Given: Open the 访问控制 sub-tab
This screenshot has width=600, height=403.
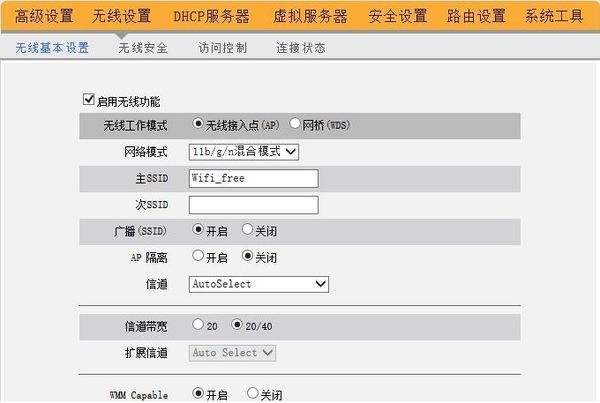Looking at the screenshot, I should [222, 48].
